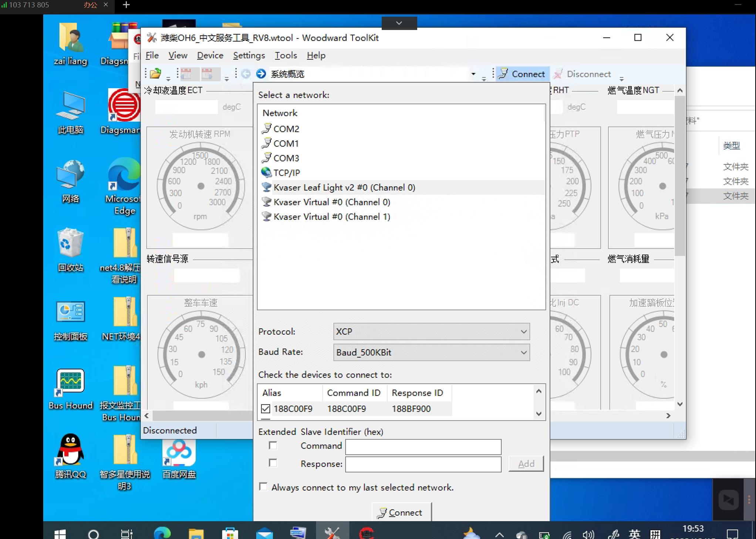The image size is (756, 539).
Task: Open the Settings menu
Action: 249,56
